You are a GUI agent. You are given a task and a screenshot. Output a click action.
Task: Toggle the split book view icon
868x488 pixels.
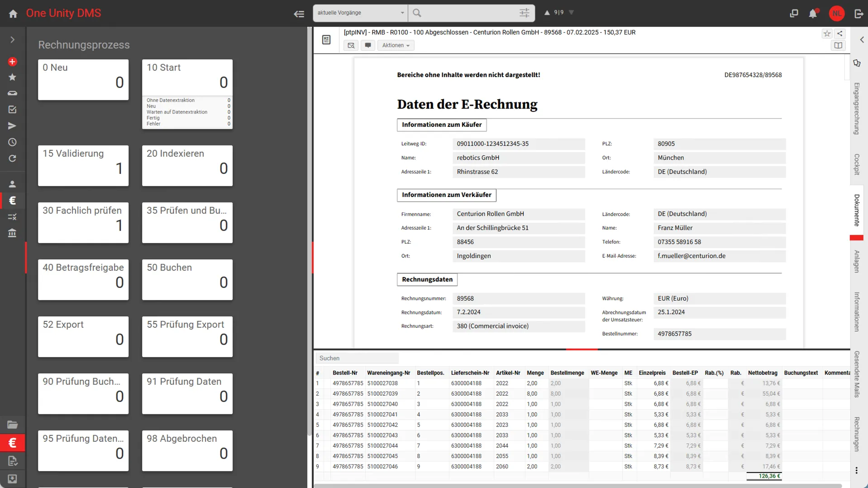click(838, 45)
